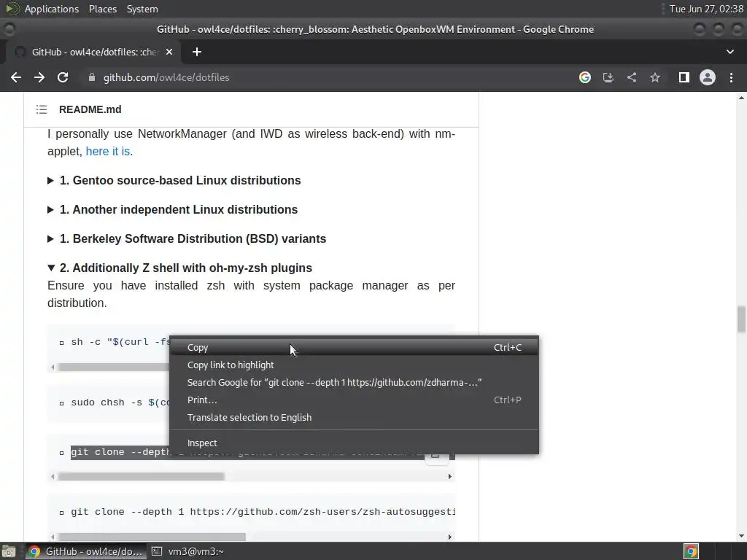Open the Places menu
Viewport: 747px width, 560px height.
coord(102,9)
